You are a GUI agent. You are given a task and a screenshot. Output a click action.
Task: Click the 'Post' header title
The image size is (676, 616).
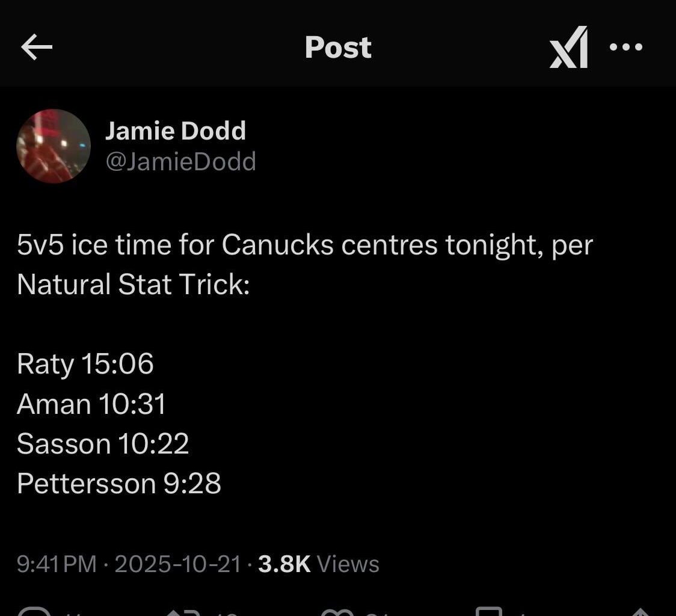click(338, 48)
